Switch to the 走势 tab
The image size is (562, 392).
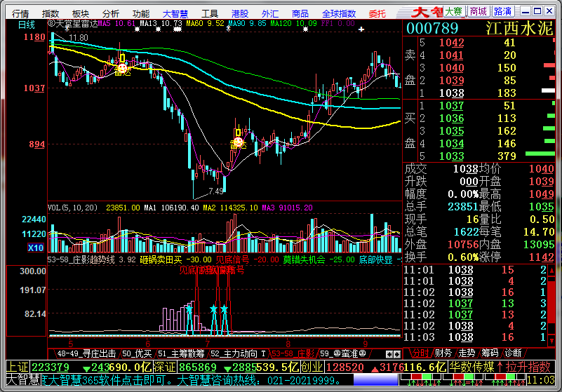click(x=467, y=353)
